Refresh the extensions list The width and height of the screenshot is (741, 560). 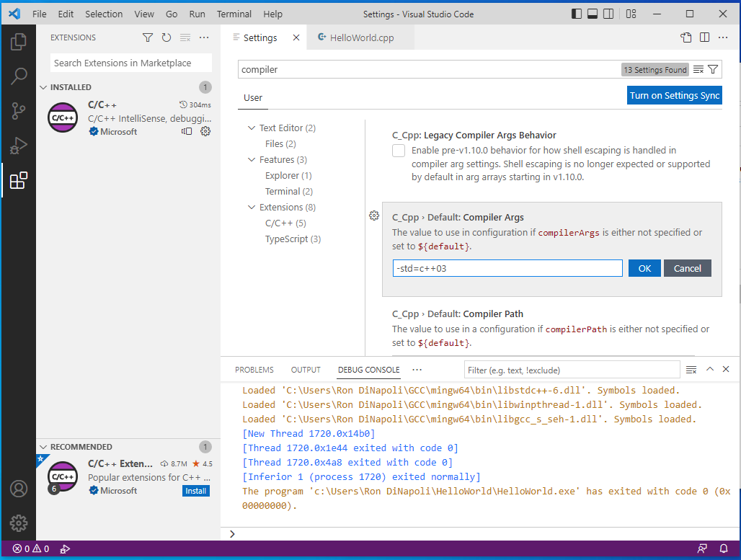tap(167, 37)
